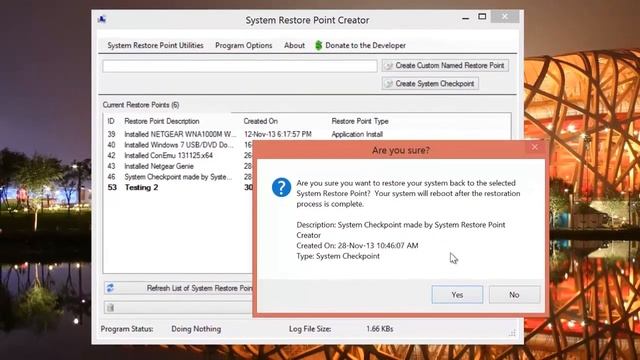
Task: Open System Restore Point Utilities menu
Action: [155, 45]
